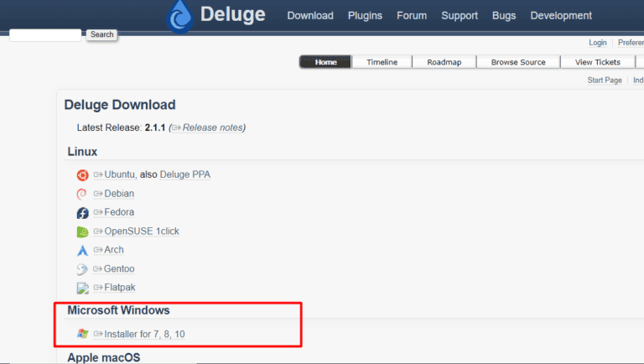Select the Home tab
The width and height of the screenshot is (644, 364).
point(325,62)
